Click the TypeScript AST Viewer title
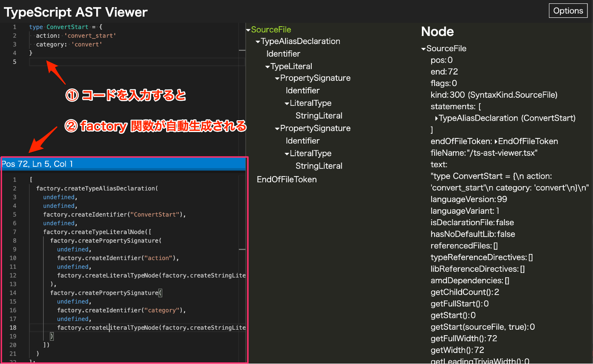Viewport: 593px width, 364px height. (x=76, y=12)
